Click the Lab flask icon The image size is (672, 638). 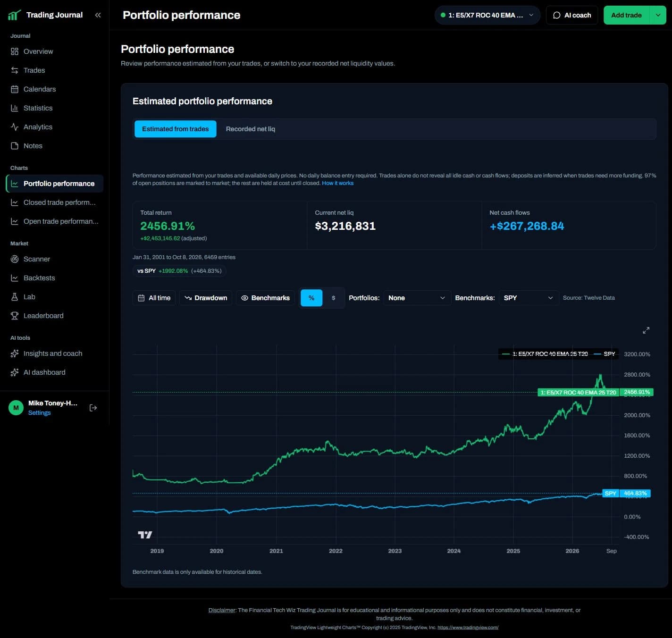coord(15,297)
